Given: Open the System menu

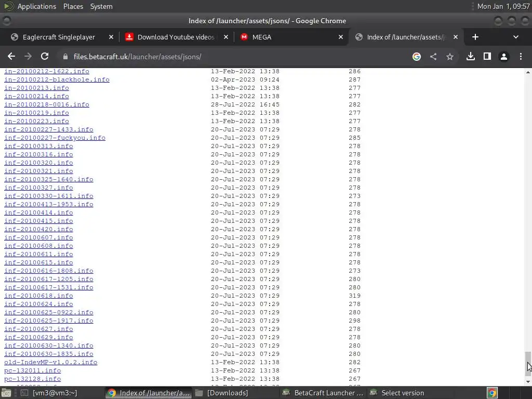Looking at the screenshot, I should 101,6.
